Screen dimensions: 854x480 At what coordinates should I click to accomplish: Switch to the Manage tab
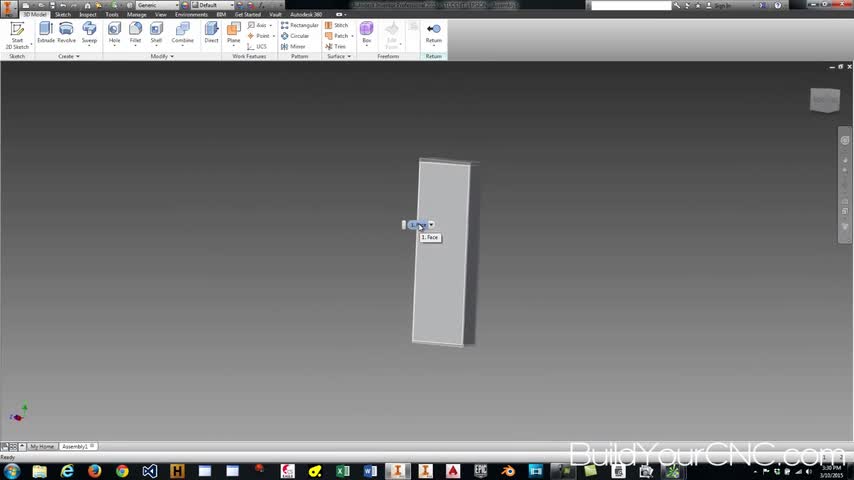pos(136,15)
